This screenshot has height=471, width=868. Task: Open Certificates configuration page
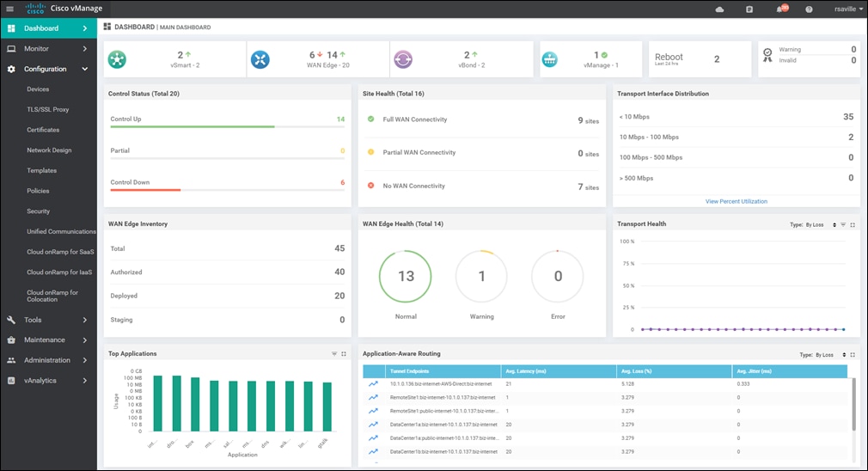[43, 130]
